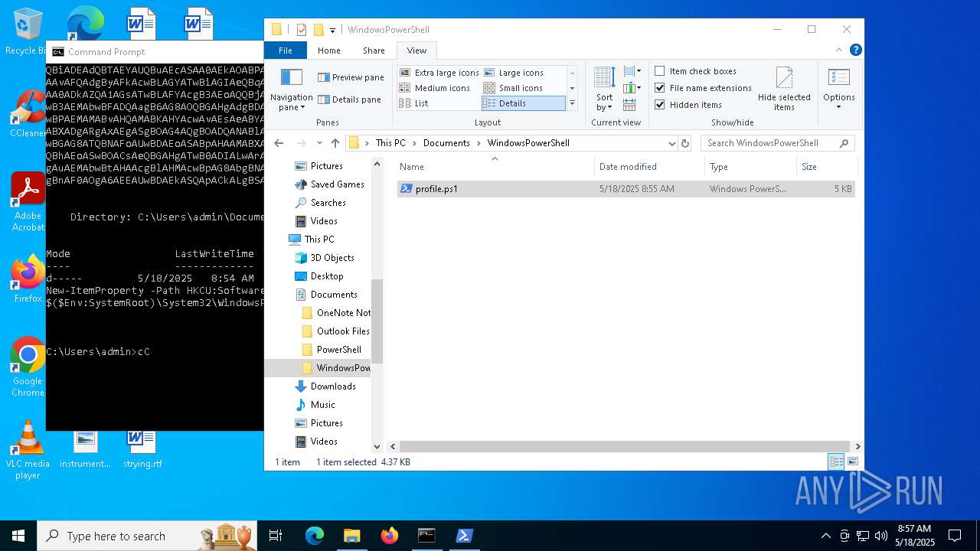Open VLC media player desktop shortcut
Image resolution: width=980 pixels, height=551 pixels.
point(28,450)
